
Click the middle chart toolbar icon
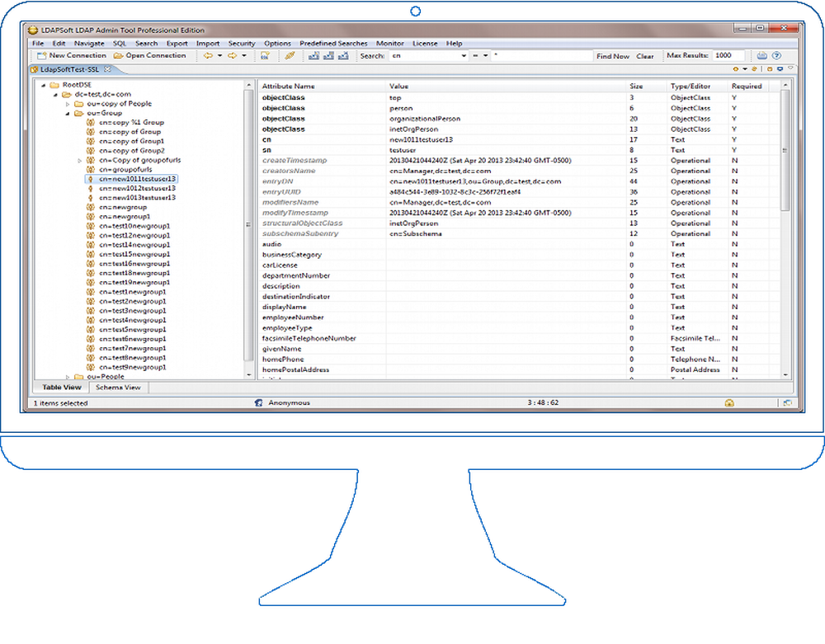(328, 56)
